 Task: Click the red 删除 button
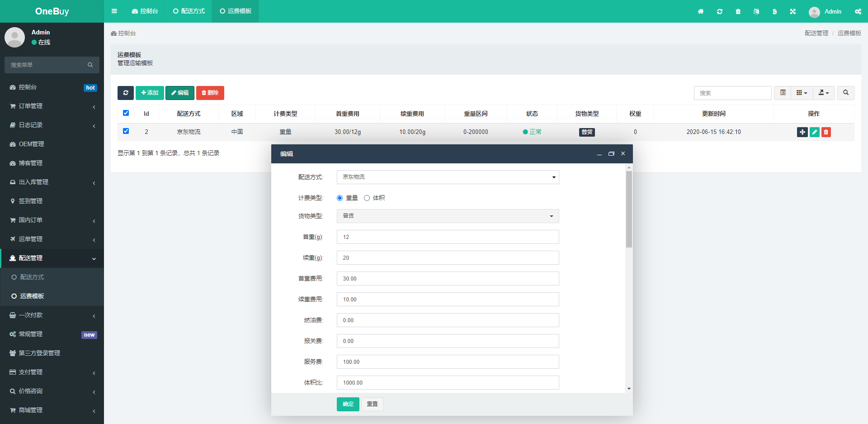click(x=210, y=93)
